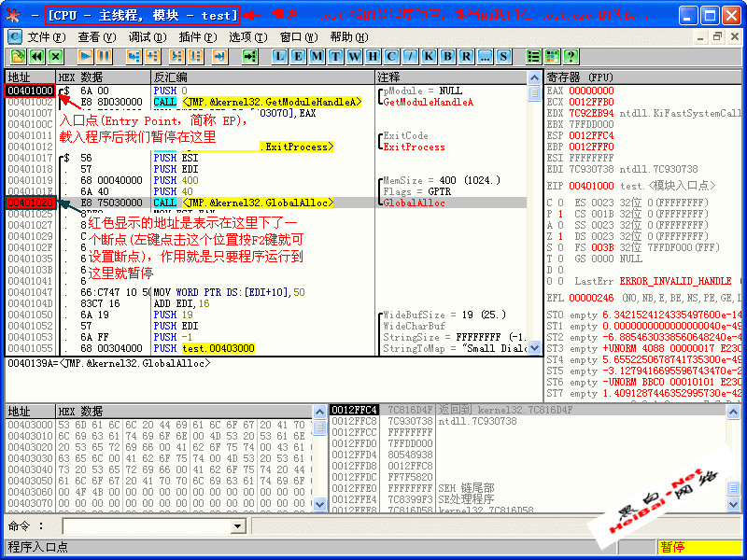Open References window with R button
747x560 pixels.
click(466, 57)
